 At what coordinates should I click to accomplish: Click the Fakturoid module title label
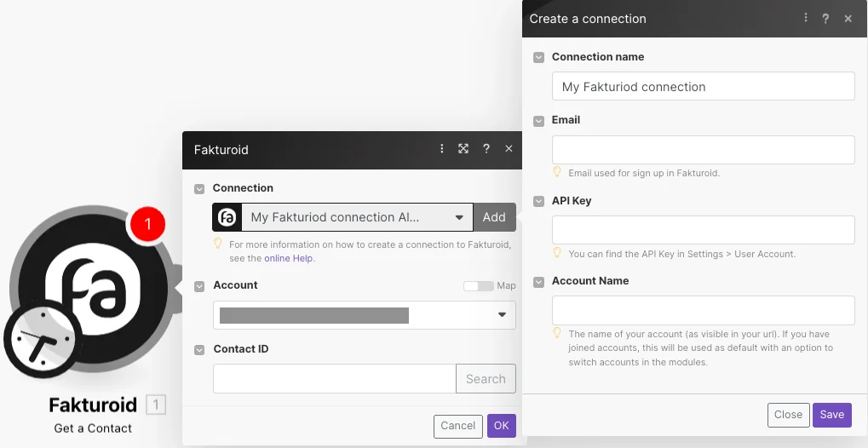pos(93,405)
